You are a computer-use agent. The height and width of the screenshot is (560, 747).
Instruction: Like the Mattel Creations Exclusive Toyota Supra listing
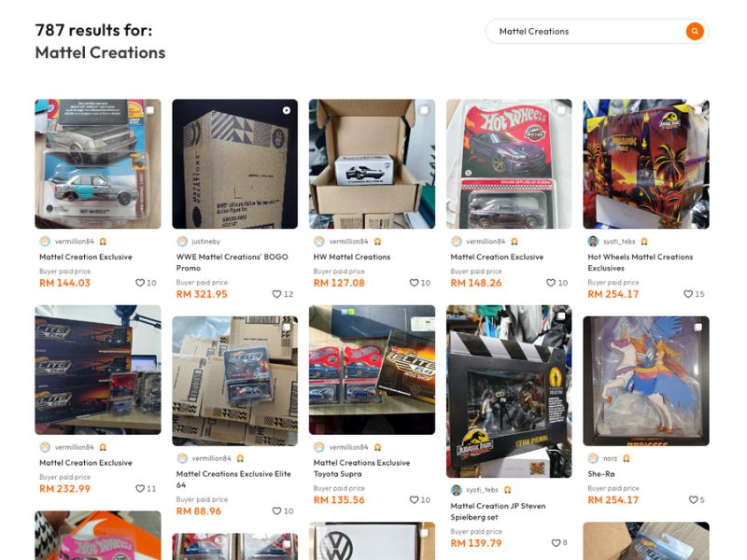point(415,500)
